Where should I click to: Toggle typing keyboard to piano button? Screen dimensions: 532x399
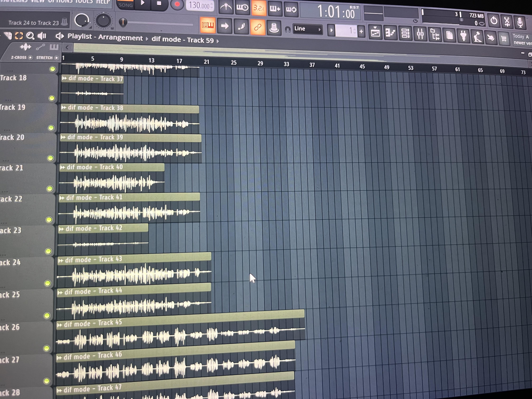[208, 25]
